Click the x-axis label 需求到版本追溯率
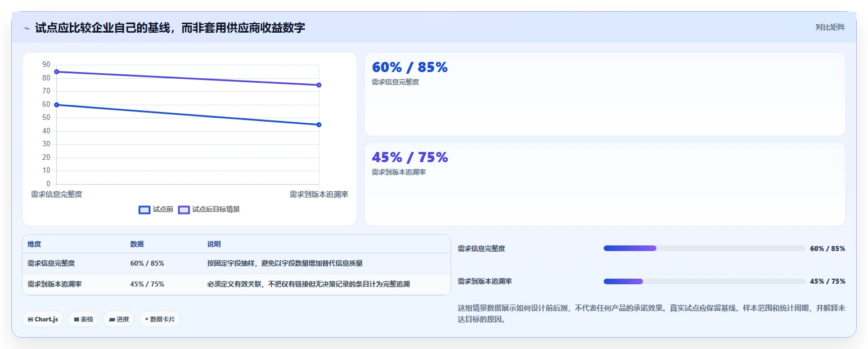This screenshot has width=868, height=349. tap(319, 194)
